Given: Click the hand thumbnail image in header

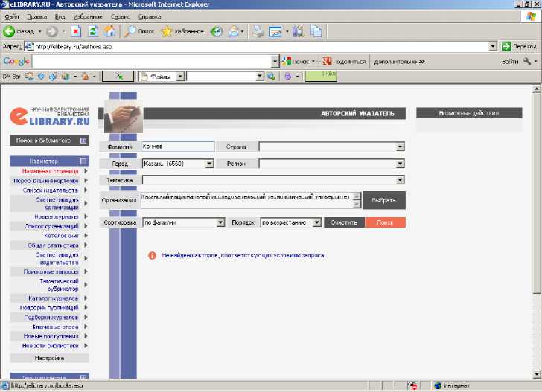Looking at the screenshot, I should coord(124,116).
